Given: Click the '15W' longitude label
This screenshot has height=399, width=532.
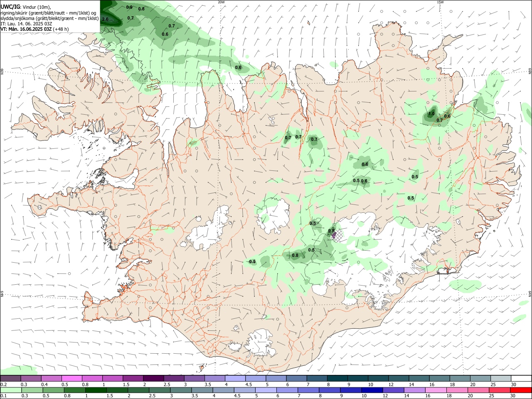Looking at the screenshot, I should [x=441, y=2].
